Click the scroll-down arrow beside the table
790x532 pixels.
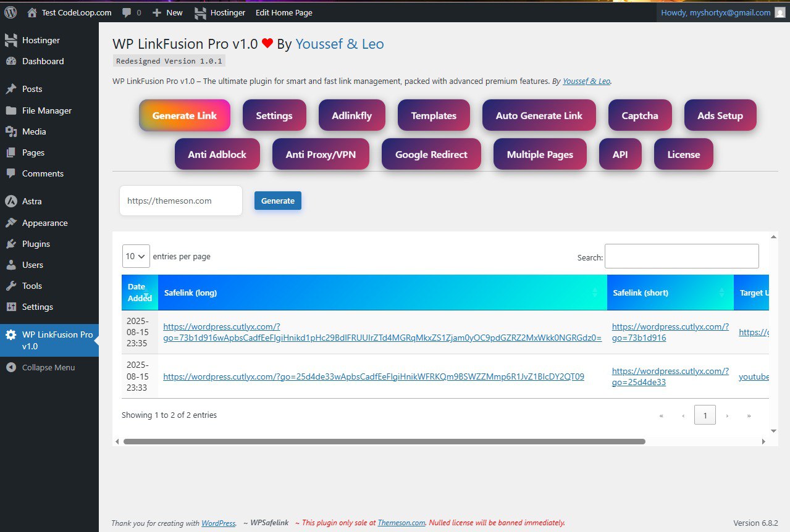[774, 431]
